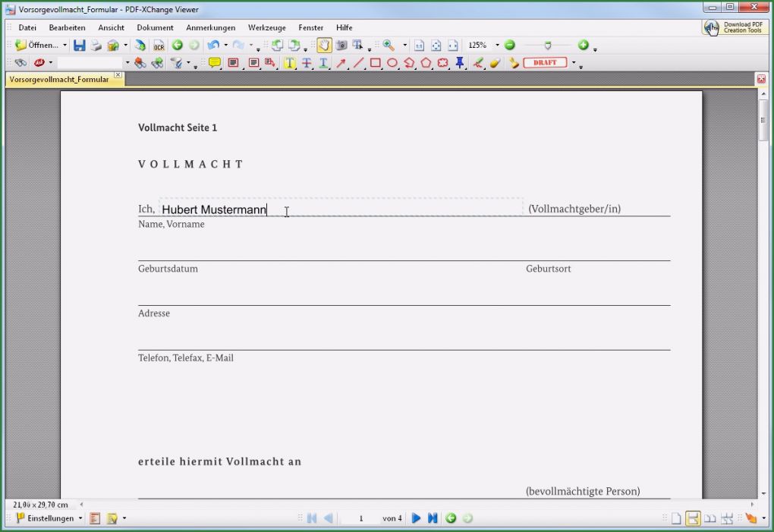Activate the Snapshot camera tool
Screen dimensions: 774x532
point(341,46)
